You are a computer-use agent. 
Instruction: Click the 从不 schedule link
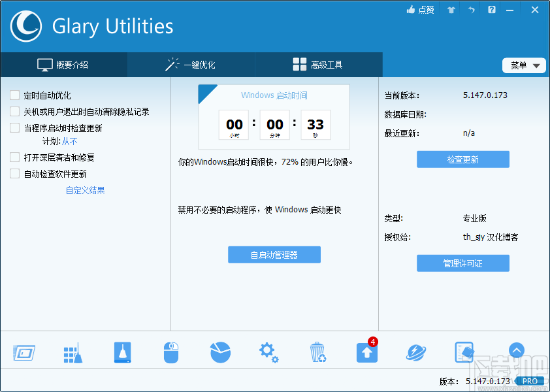69,140
